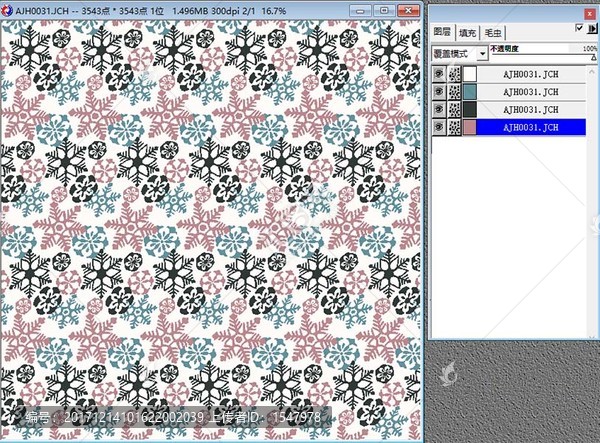The width and height of the screenshot is (600, 443).
Task: Open the dark gray color swatch of the third layer
Action: click(470, 109)
